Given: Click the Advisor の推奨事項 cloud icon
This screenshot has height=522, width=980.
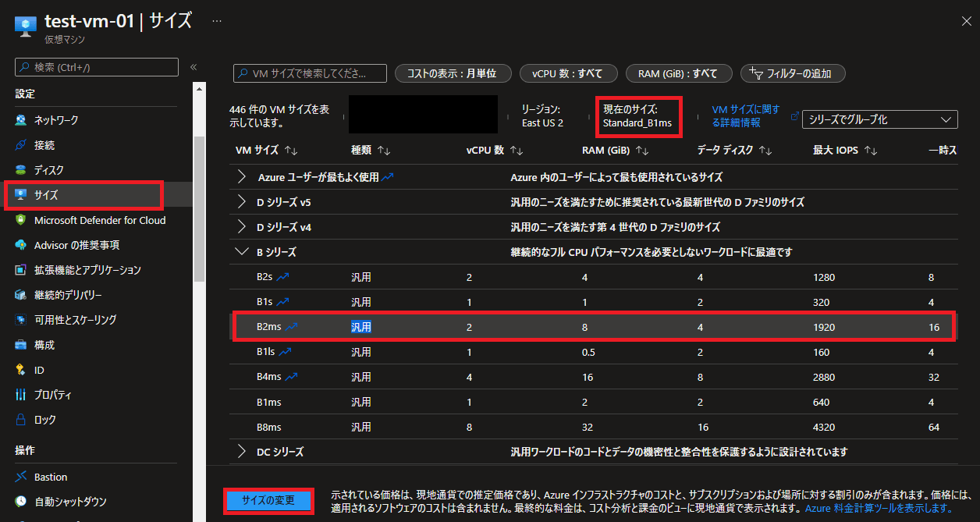Looking at the screenshot, I should click(21, 245).
